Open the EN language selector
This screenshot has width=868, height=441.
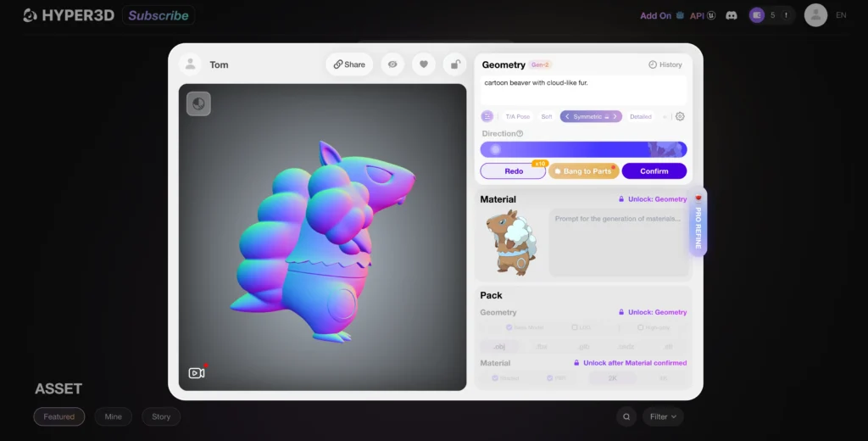pyautogui.click(x=841, y=15)
